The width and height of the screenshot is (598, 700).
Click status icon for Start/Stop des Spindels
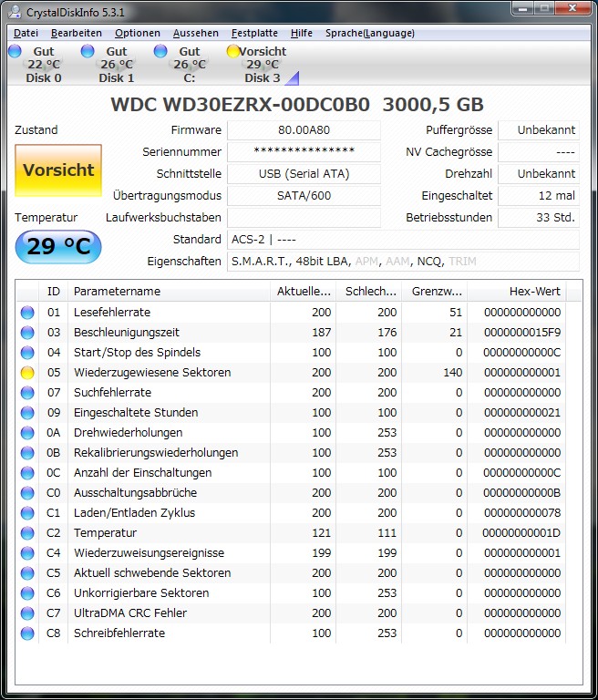27,353
